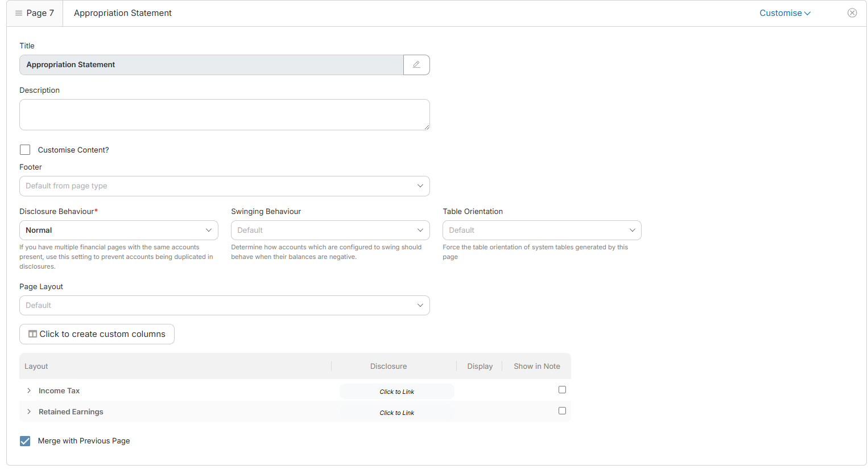Open the Table Orientation dropdown
The height and width of the screenshot is (469, 868).
(x=542, y=231)
